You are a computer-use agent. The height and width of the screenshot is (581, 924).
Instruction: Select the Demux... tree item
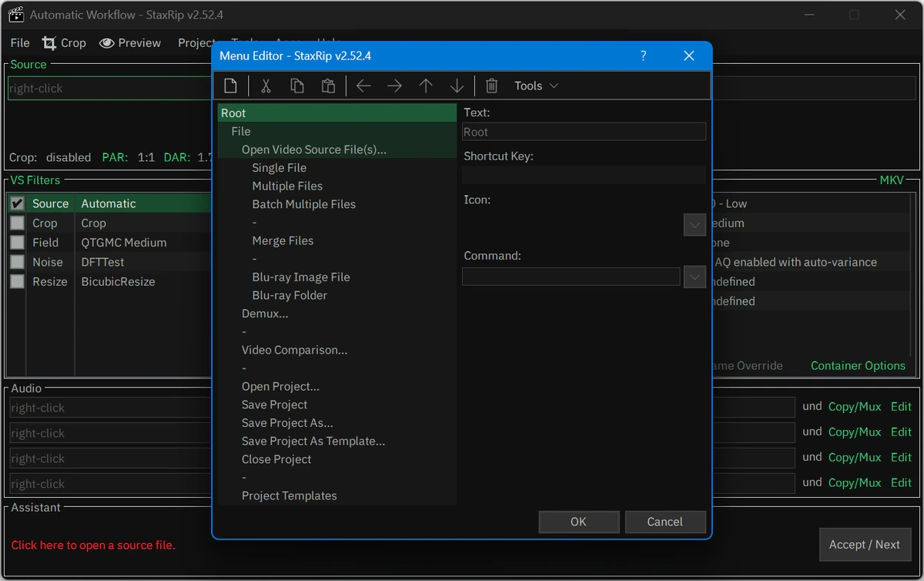[265, 314]
